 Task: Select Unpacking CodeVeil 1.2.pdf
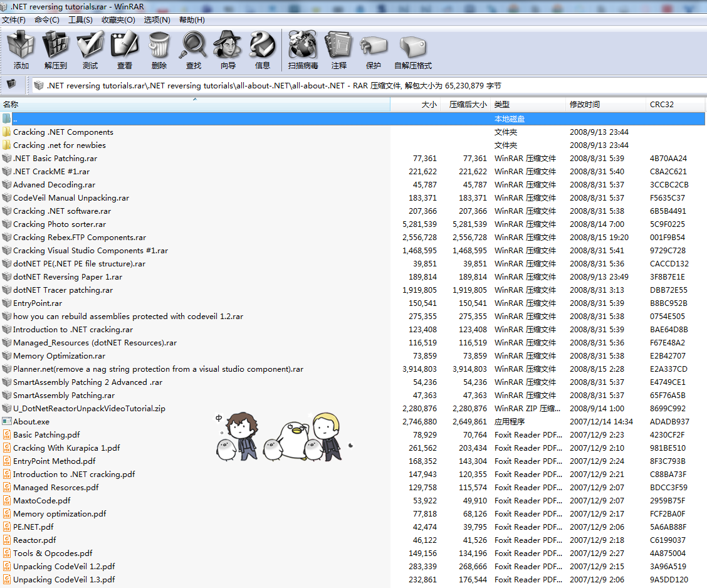64,566
